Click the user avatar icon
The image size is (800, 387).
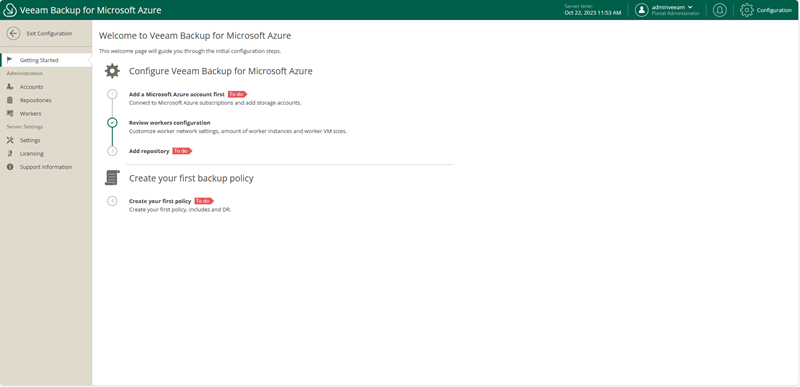641,10
